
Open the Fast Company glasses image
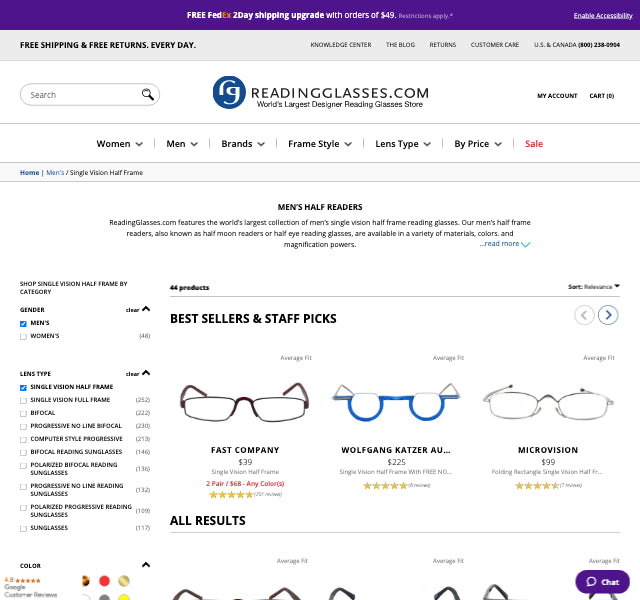[x=244, y=402]
